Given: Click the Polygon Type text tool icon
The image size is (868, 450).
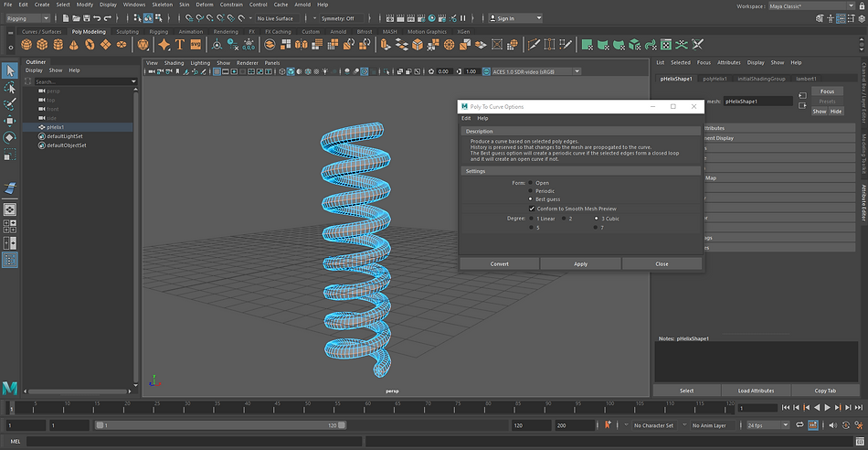Looking at the screenshot, I should pos(180,44).
